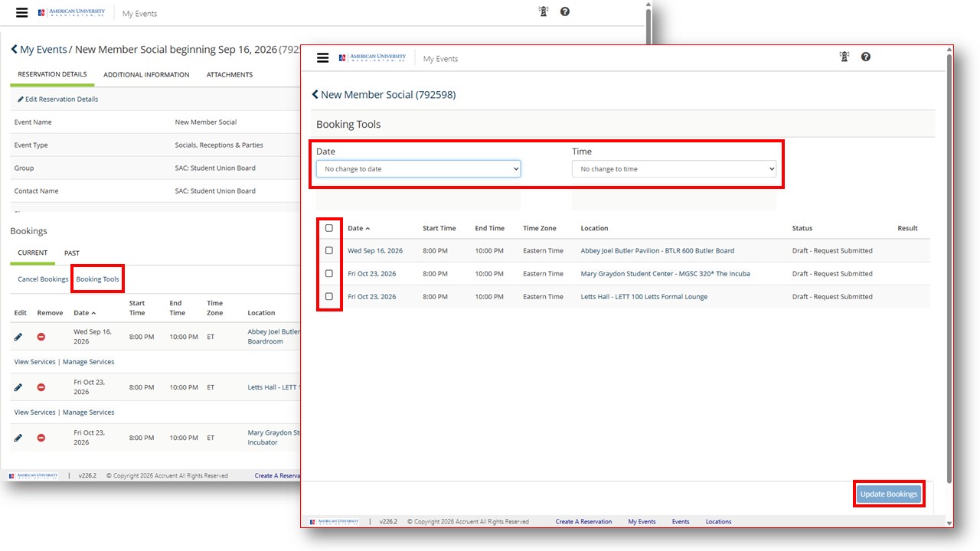Click lighthouse icon in front window header
Viewport: 980px width, 551px height.
pyautogui.click(x=844, y=57)
